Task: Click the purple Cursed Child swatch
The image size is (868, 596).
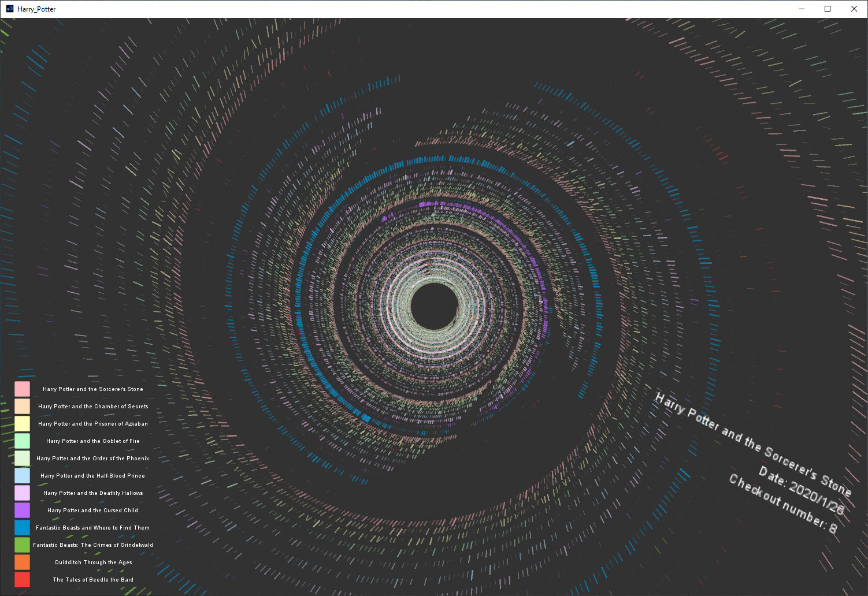Action: click(x=22, y=510)
